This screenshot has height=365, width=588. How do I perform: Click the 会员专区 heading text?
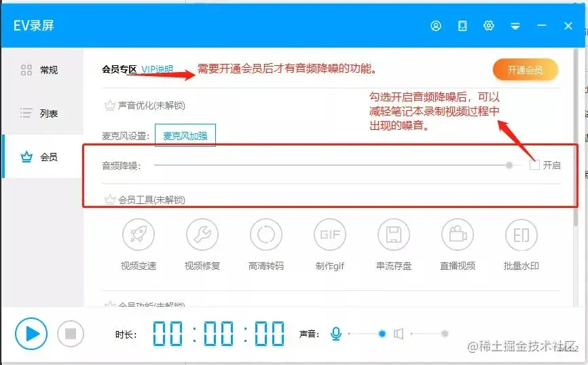[120, 69]
